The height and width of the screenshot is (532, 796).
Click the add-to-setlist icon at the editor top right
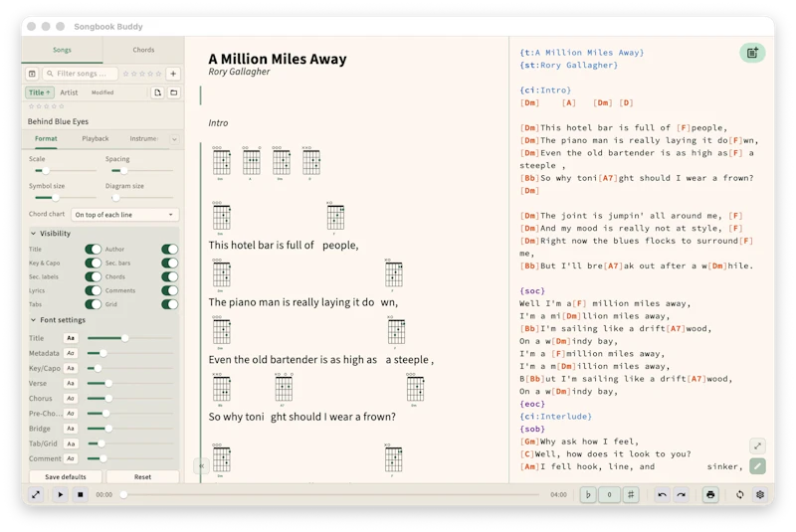(752, 53)
